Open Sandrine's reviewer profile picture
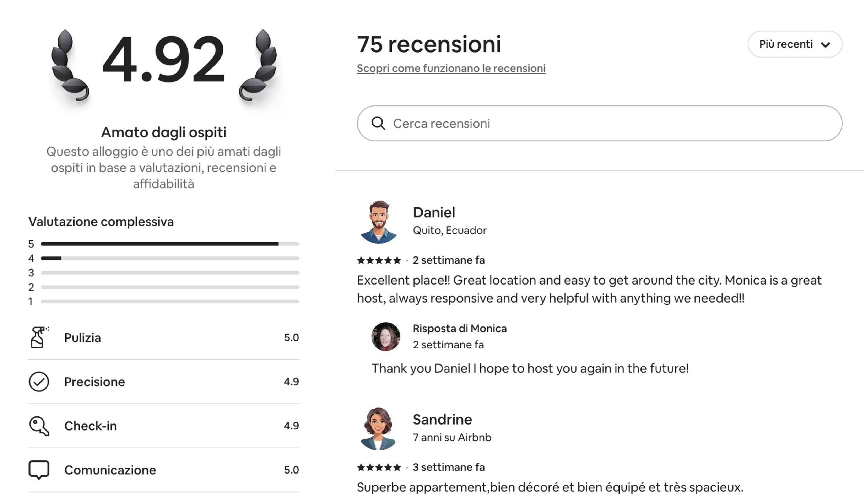 pyautogui.click(x=378, y=428)
